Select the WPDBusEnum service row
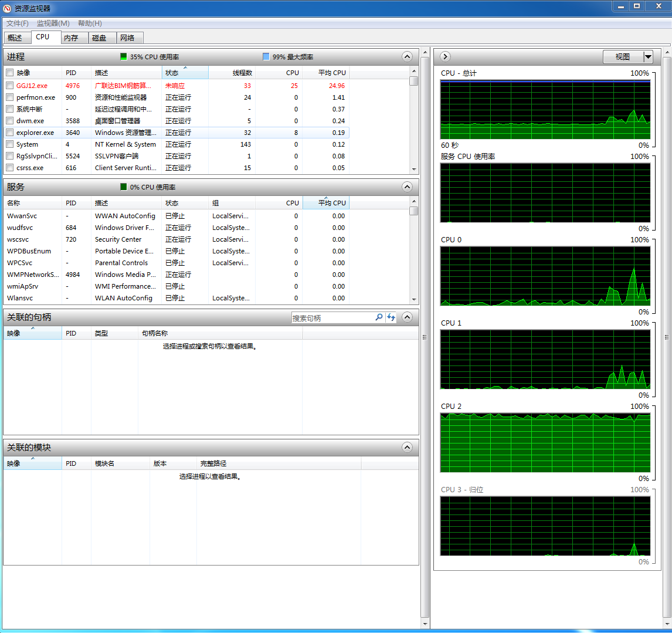This screenshot has height=633, width=672. click(177, 251)
